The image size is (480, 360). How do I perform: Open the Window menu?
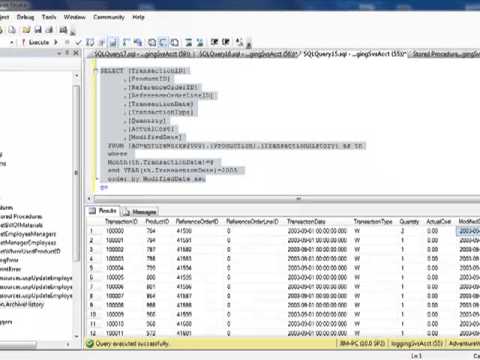tap(74, 17)
